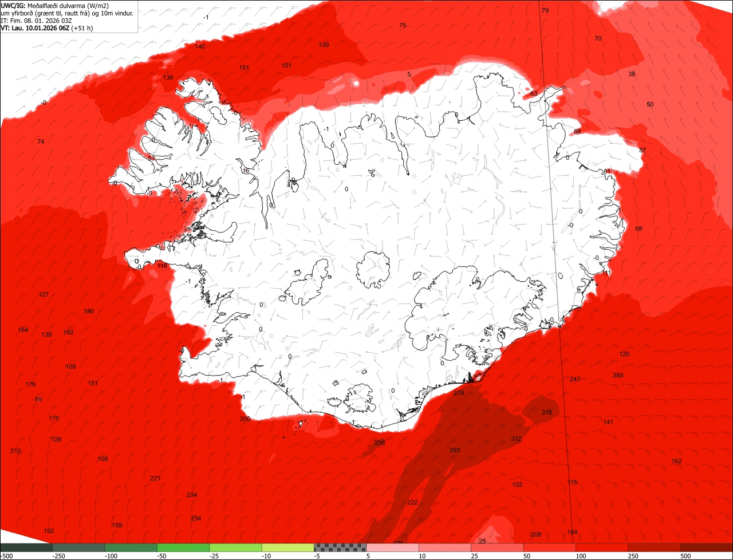The width and height of the screenshot is (733, 560).
Task: Select the south coast value 200
Action: [245, 419]
